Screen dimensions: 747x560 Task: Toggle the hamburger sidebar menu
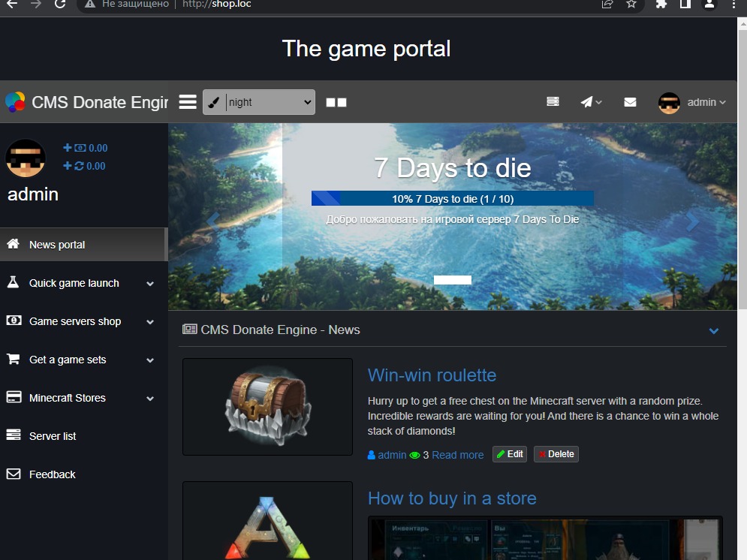tap(188, 102)
